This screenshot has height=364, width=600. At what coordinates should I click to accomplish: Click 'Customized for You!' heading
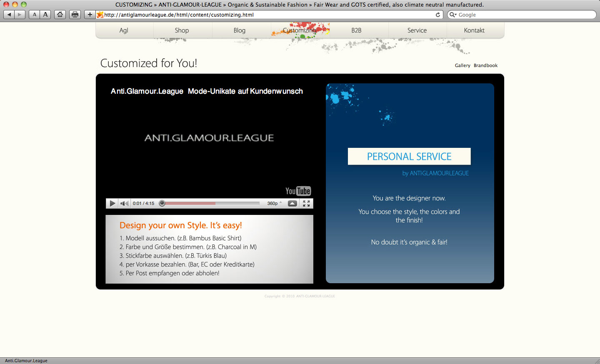pos(149,63)
